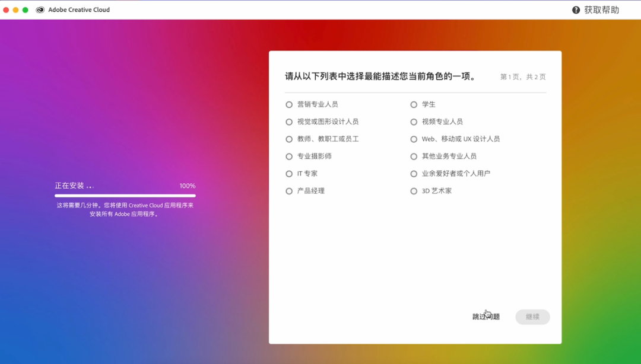The height and width of the screenshot is (364, 641).
Task: Click the green macOS fullscreen window button
Action: click(26, 10)
